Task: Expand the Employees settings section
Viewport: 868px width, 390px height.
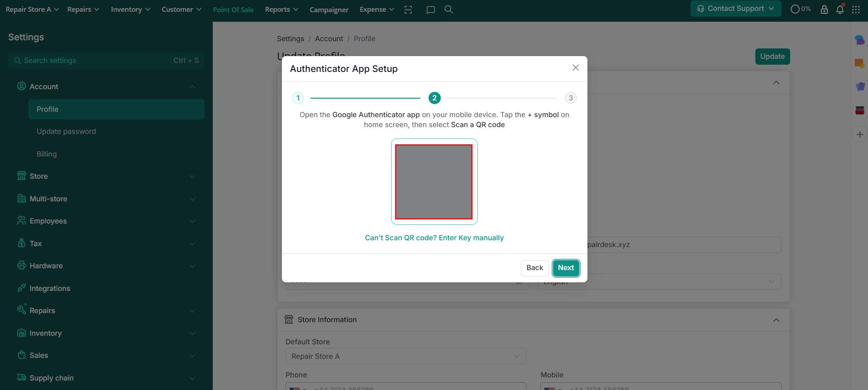Action: pyautogui.click(x=106, y=221)
